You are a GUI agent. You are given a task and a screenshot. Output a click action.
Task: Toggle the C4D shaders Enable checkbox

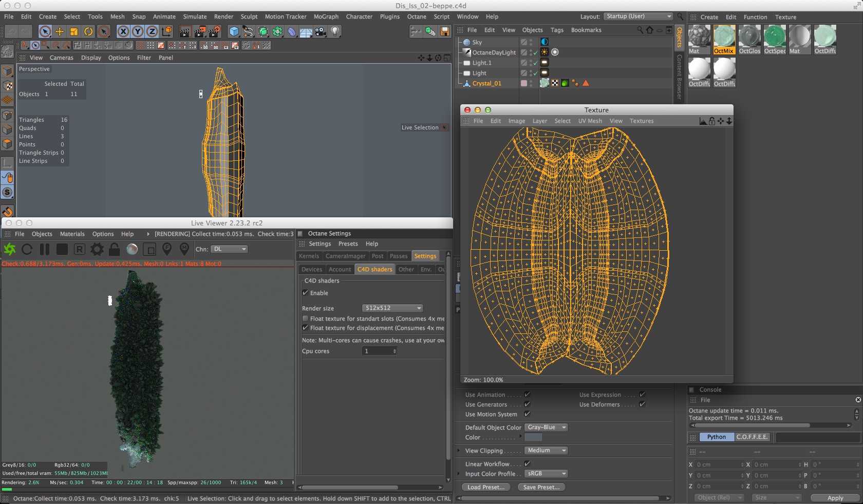(306, 293)
